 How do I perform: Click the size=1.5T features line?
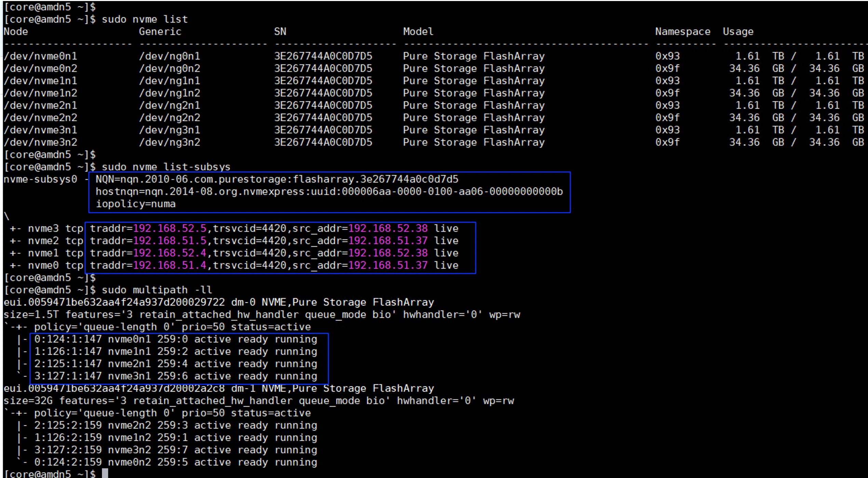(260, 314)
